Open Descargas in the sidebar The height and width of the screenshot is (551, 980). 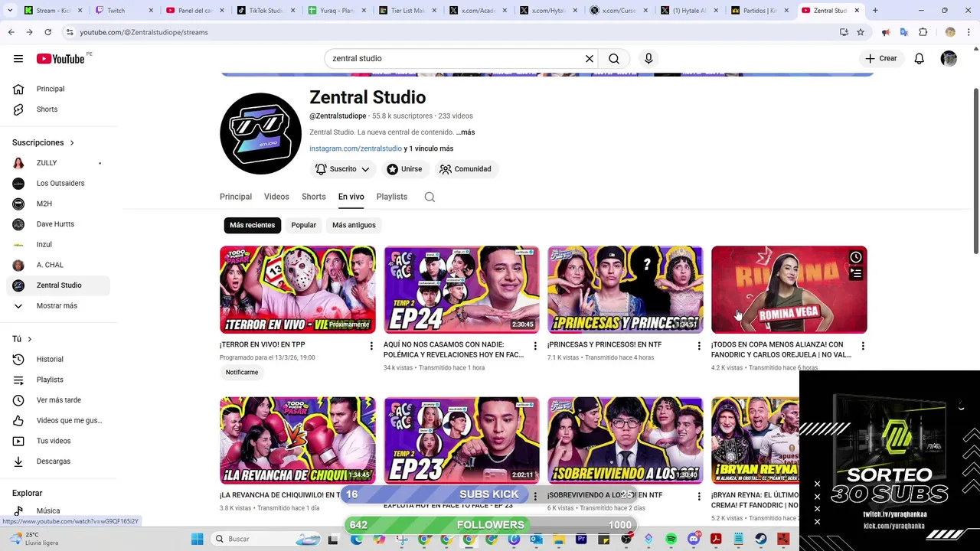coord(58,461)
